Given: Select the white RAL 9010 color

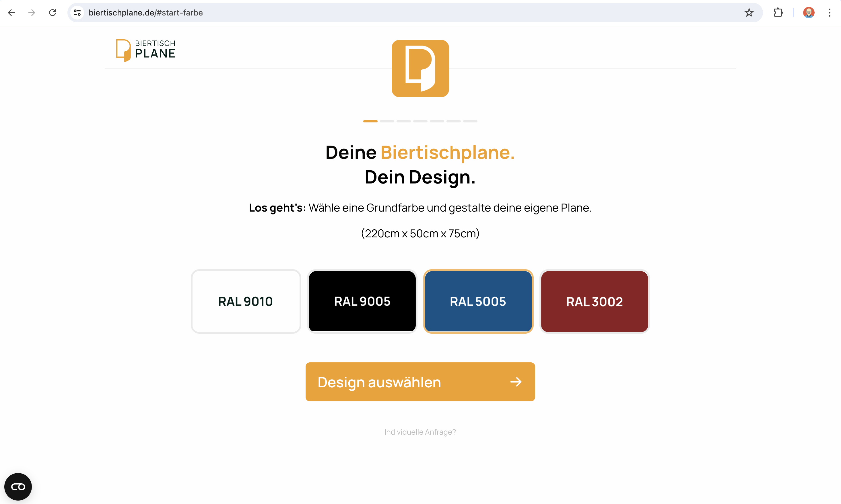Looking at the screenshot, I should (x=246, y=301).
